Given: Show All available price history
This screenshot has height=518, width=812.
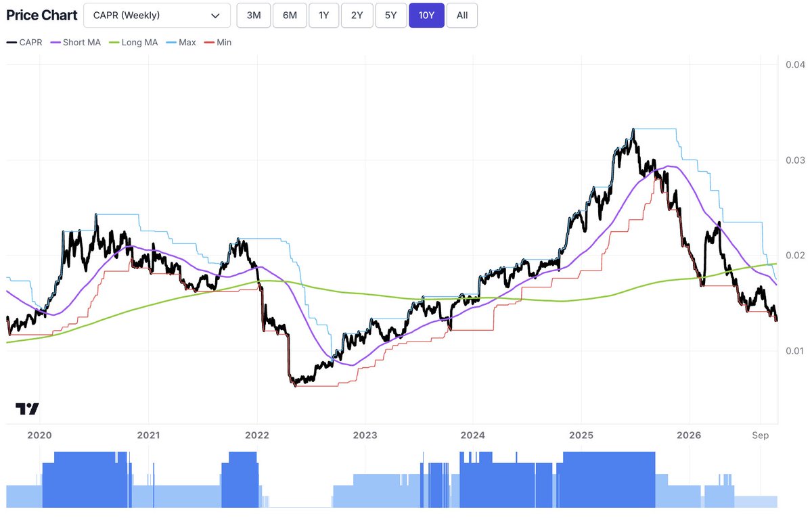Looking at the screenshot, I should (x=462, y=15).
